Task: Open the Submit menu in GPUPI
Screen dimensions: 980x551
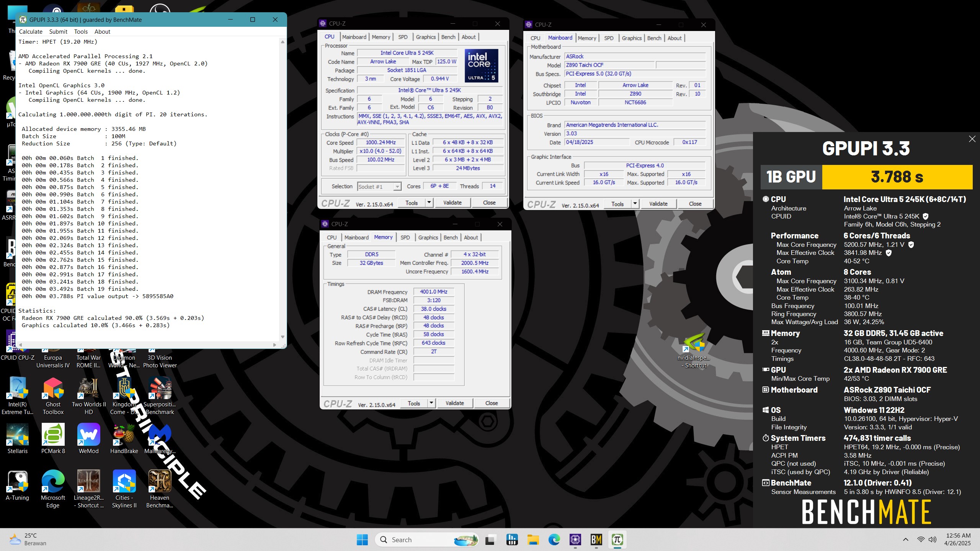Action: pyautogui.click(x=58, y=32)
